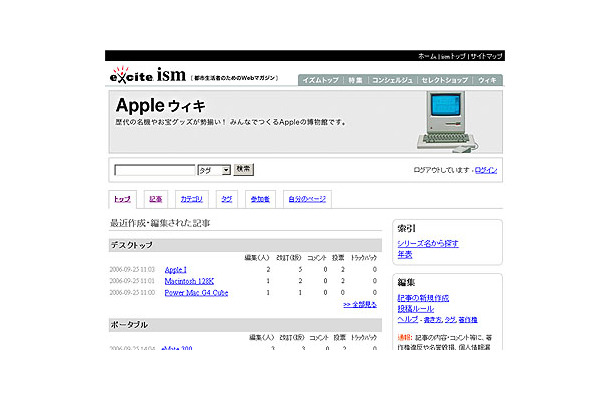Open the ヘルプ help link
Image resolution: width=610 pixels, height=400 pixels.
pyautogui.click(x=408, y=319)
